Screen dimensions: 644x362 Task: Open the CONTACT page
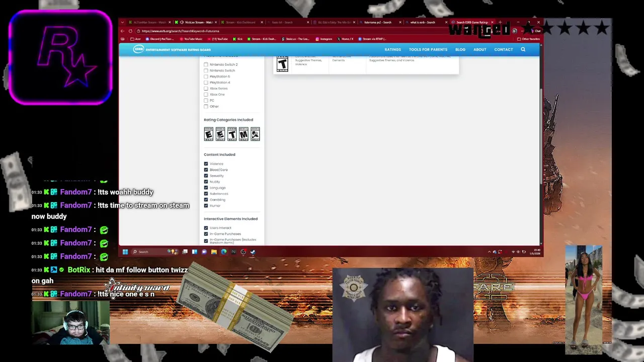(503, 50)
